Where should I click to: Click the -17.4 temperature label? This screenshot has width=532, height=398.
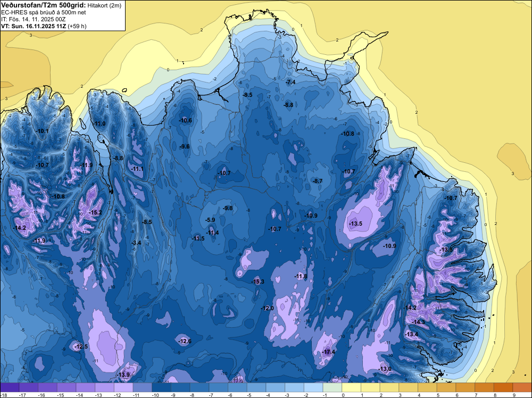click(x=328, y=352)
